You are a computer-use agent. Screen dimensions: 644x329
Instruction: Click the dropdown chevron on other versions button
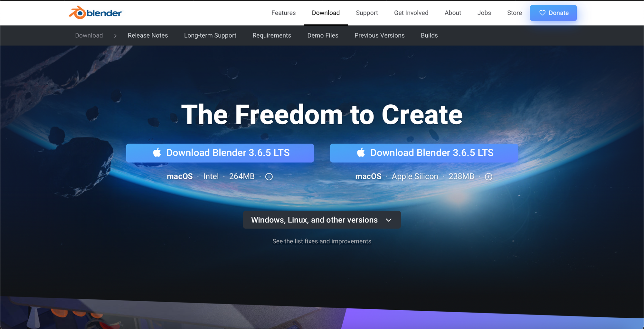point(389,220)
